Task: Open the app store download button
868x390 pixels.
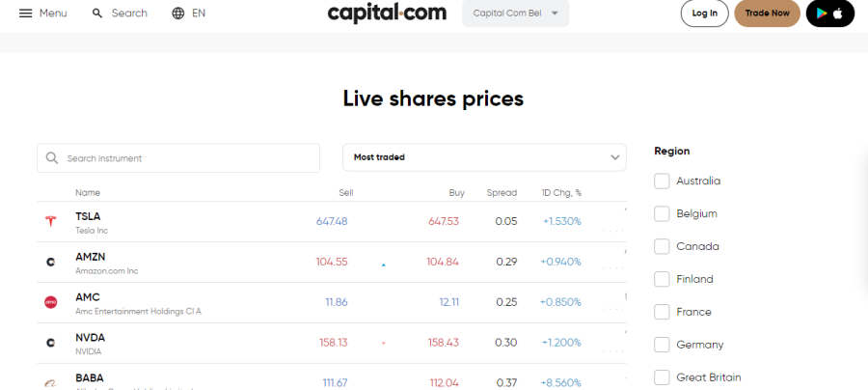Action: coord(829,14)
